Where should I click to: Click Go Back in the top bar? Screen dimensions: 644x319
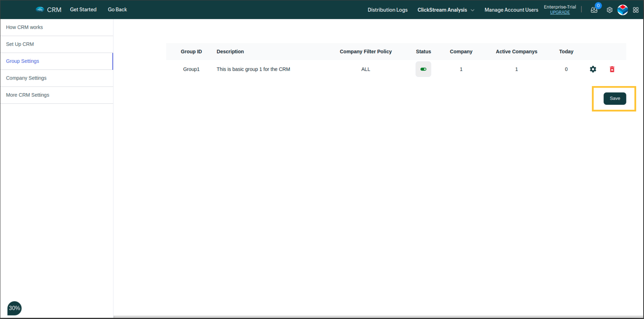pos(117,9)
